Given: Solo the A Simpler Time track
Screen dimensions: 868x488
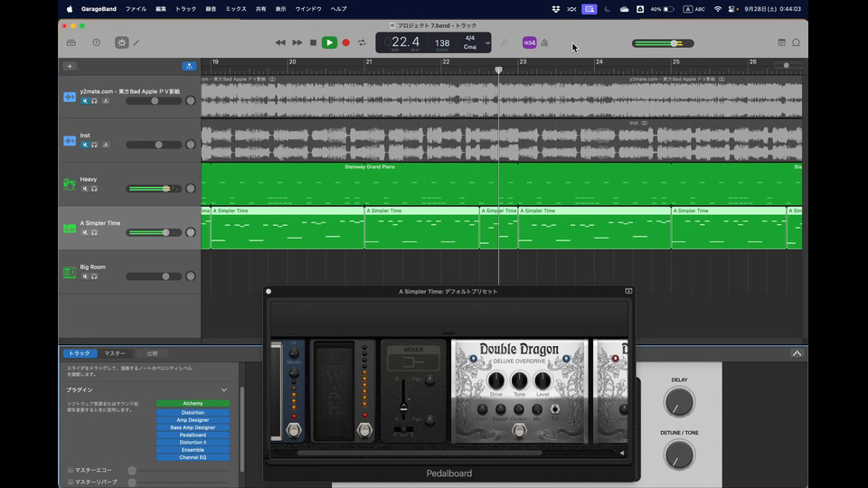Looking at the screenshot, I should coord(95,232).
